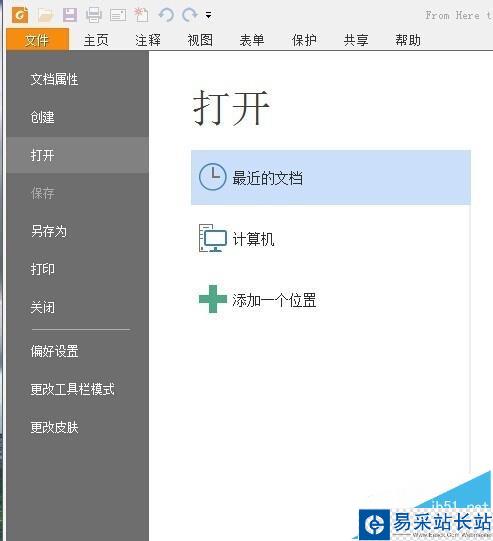Click the email envelope icon in toolbar

tap(118, 15)
